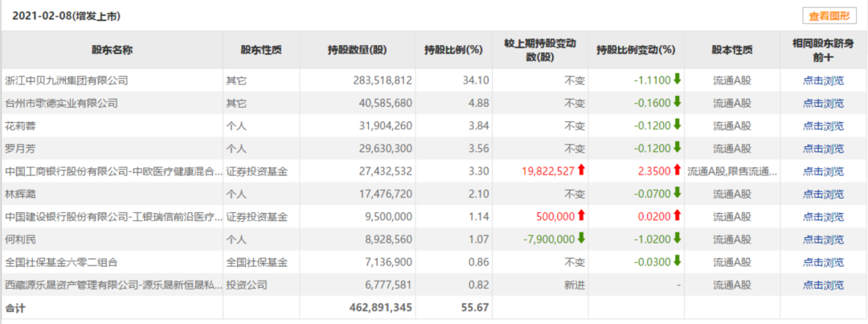Select shareholder name 何利民
The image size is (868, 324).
(20, 240)
